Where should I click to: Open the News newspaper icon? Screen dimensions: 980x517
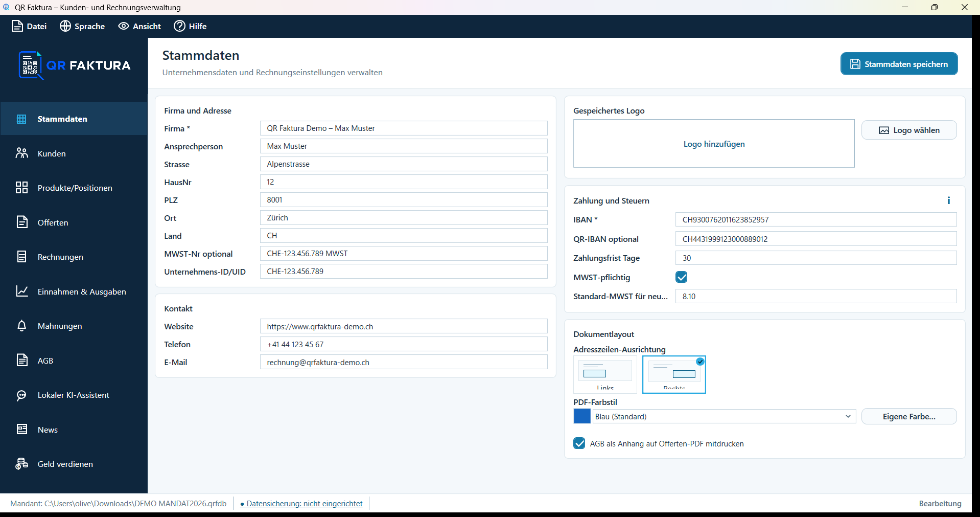(22, 429)
